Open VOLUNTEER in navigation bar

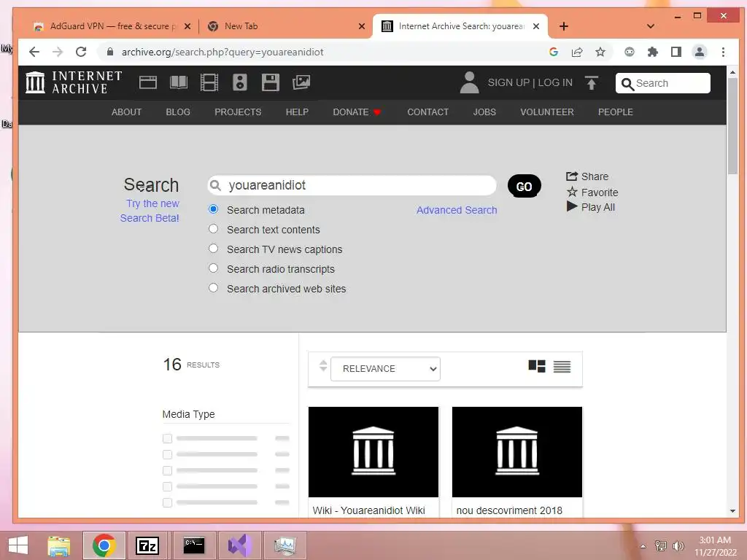547,112
